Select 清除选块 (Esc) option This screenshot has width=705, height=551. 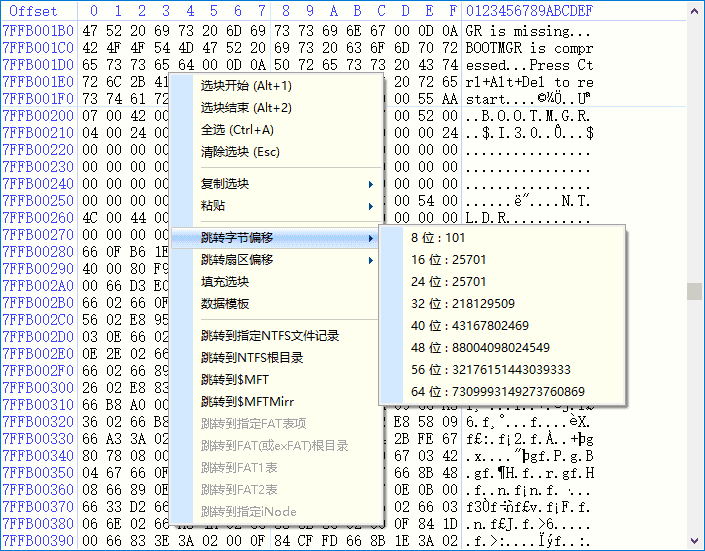240,152
